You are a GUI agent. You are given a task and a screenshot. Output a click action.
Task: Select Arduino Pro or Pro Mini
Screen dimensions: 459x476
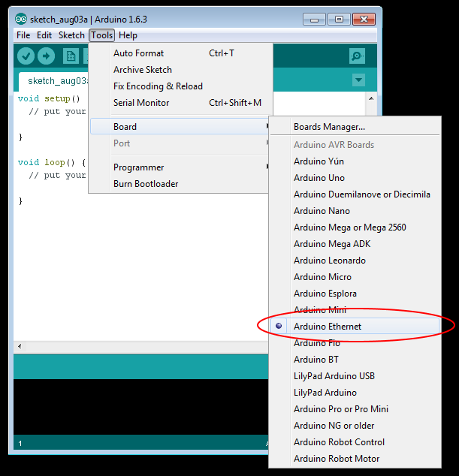355,409
